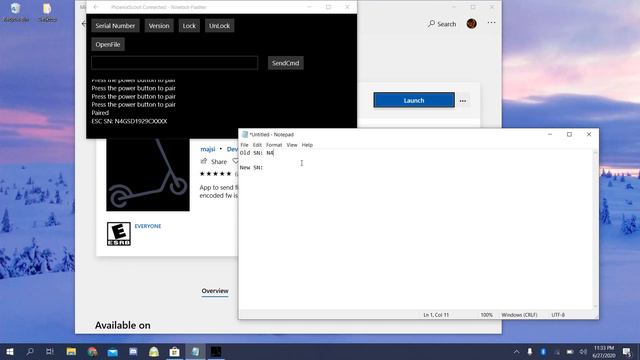
Task: Focus the command input field in flasher
Action: click(x=175, y=63)
